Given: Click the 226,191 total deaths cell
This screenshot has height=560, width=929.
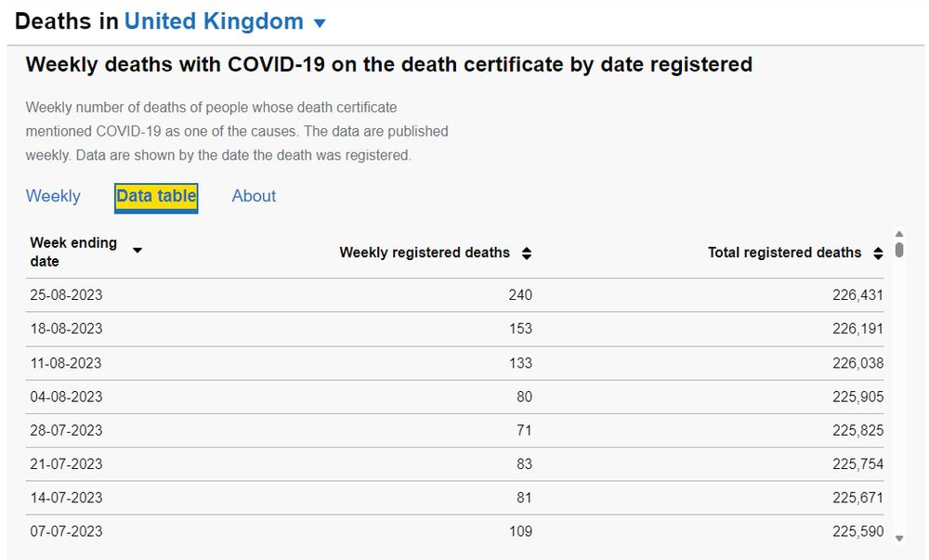Looking at the screenshot, I should pyautogui.click(x=857, y=329).
